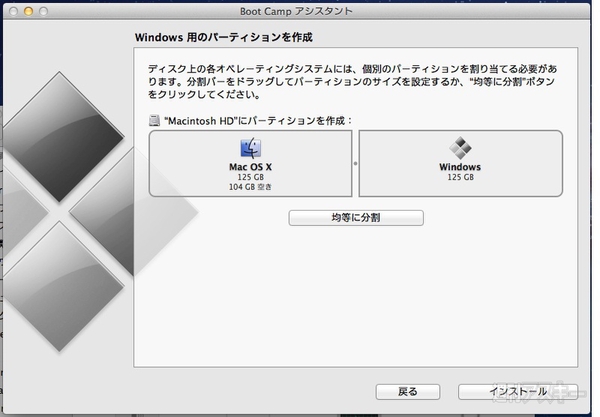Go back with the 戻る button
The width and height of the screenshot is (600, 417).
(408, 392)
